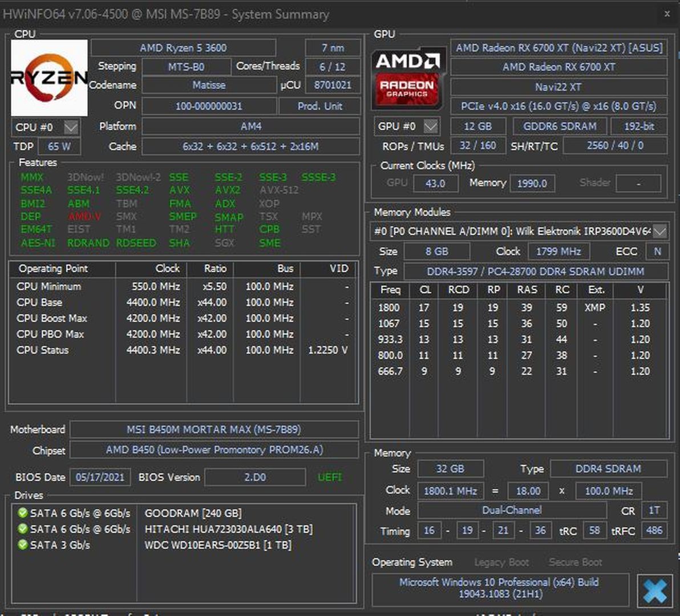Click the BIOS Date 05/17/2021 field
Screen dimensions: 680x616
click(x=100, y=477)
